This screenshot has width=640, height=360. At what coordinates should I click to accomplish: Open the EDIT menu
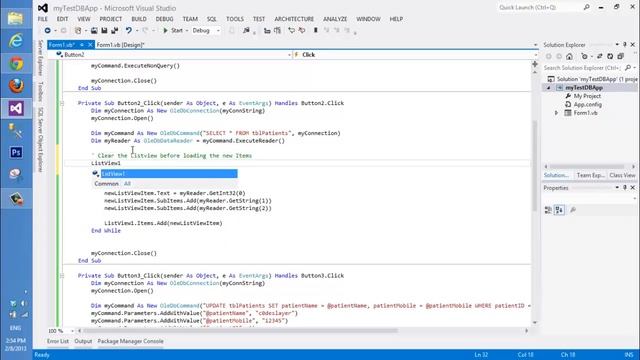point(62,19)
